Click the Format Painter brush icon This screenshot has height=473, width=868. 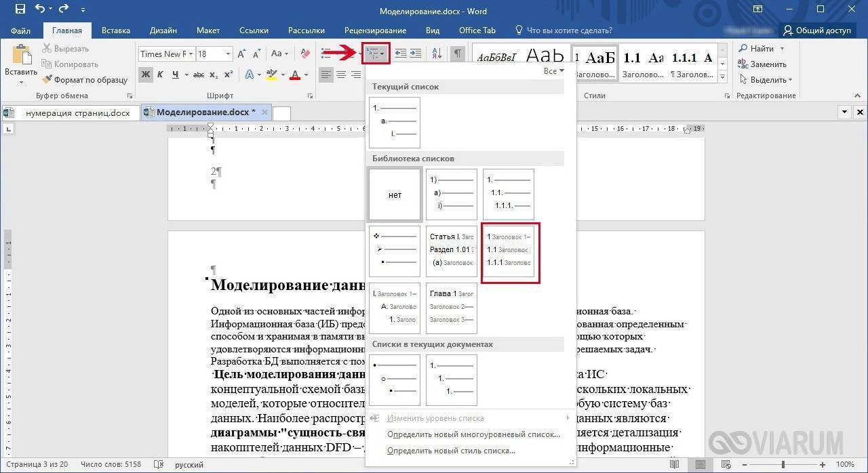pyautogui.click(x=47, y=80)
